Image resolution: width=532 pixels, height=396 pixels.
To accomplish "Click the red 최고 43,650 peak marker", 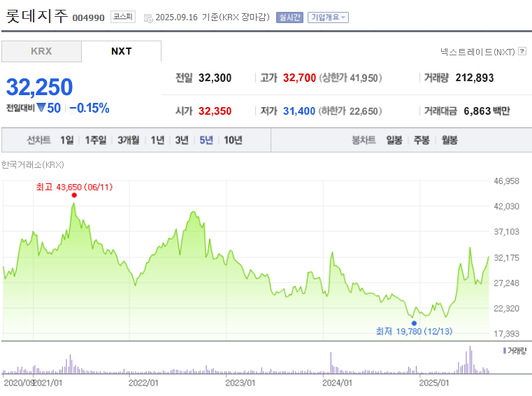I will tap(74, 195).
